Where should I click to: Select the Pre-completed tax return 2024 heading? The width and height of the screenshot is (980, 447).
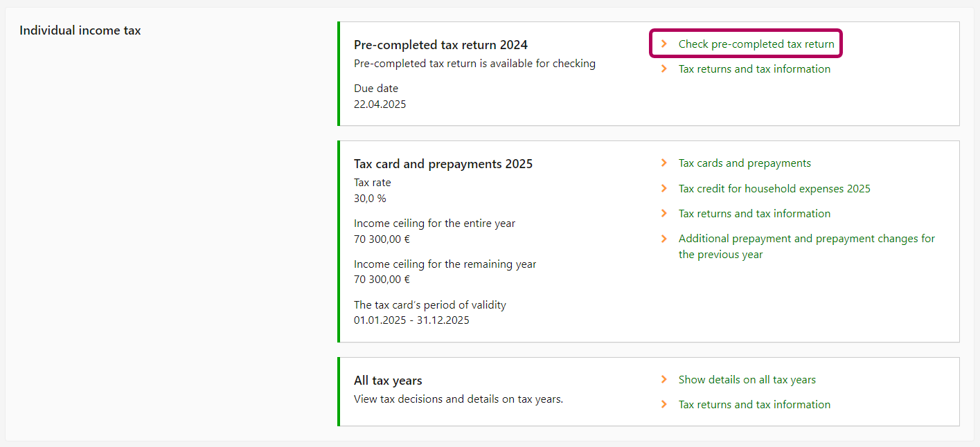click(440, 45)
